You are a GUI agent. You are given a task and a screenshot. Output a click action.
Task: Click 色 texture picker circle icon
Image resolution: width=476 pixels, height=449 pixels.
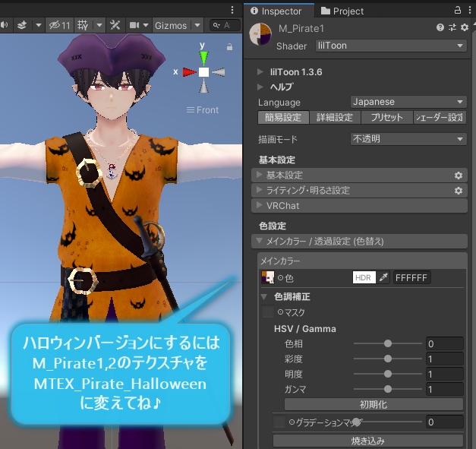coord(280,277)
